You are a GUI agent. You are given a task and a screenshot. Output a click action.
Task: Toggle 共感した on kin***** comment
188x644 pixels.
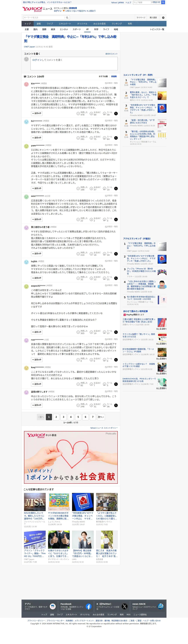(x=82, y=114)
